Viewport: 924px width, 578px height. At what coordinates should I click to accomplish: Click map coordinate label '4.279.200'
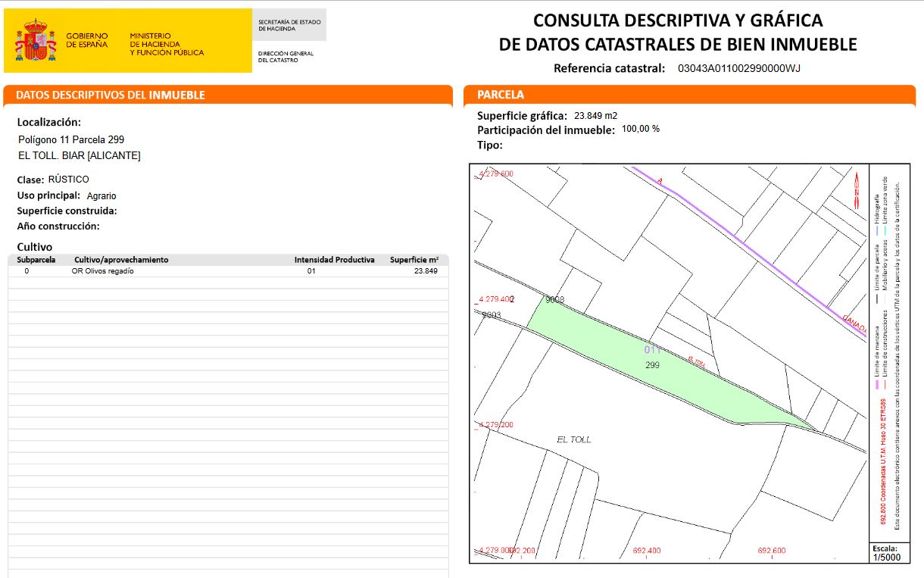[496, 425]
